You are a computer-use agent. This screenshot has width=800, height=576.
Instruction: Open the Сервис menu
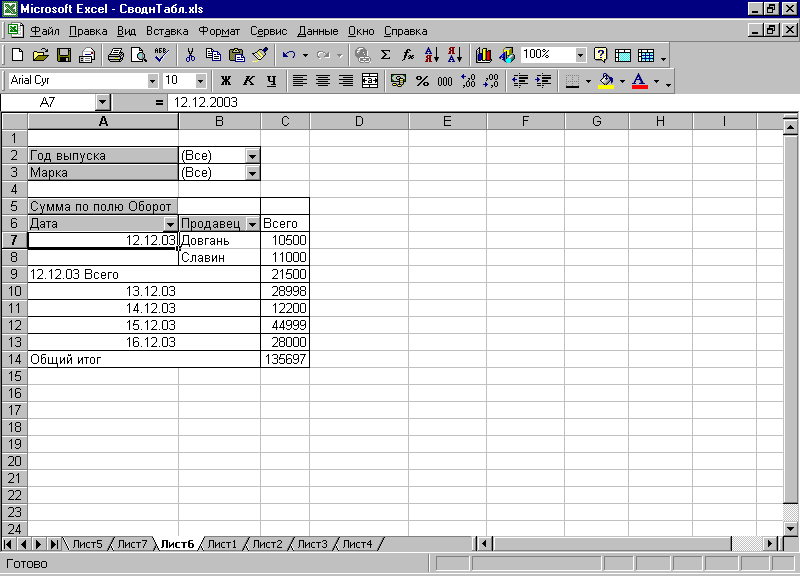tap(268, 31)
